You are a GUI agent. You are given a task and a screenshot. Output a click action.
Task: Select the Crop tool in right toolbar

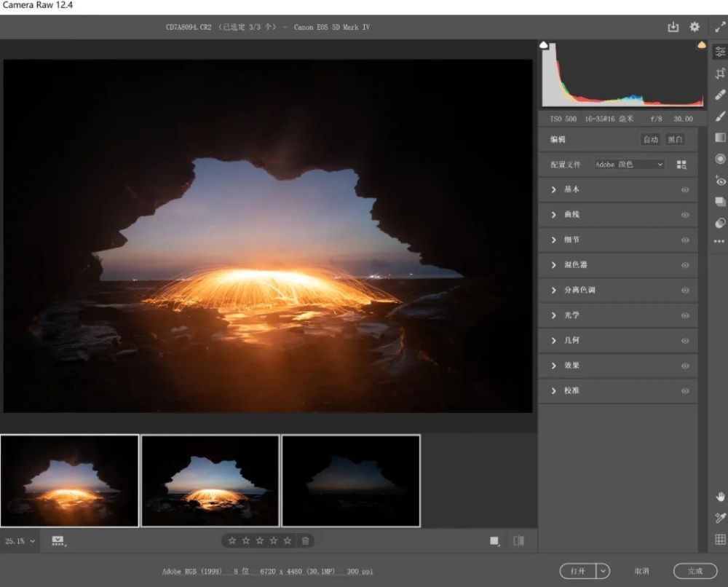(720, 73)
